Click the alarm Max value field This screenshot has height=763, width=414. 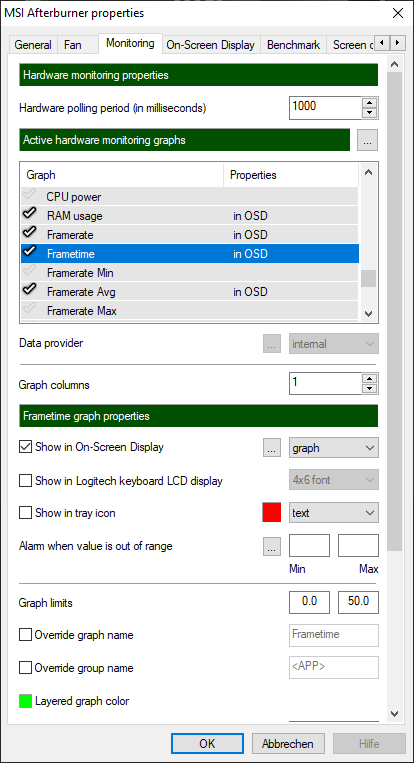[x=359, y=545]
